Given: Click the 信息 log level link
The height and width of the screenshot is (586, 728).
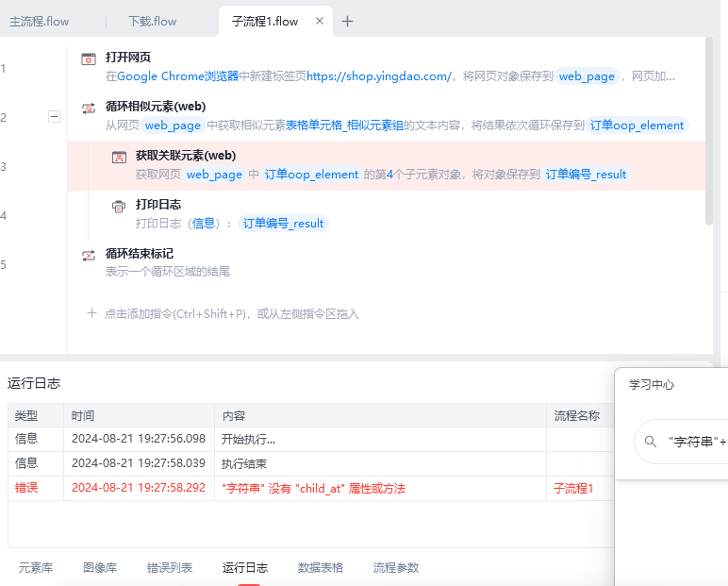Looking at the screenshot, I should pyautogui.click(x=204, y=224).
